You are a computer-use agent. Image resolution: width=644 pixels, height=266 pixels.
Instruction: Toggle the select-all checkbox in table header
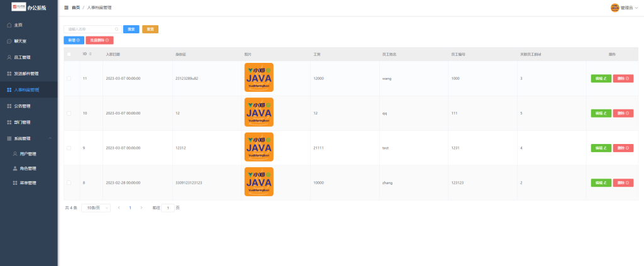click(x=69, y=54)
